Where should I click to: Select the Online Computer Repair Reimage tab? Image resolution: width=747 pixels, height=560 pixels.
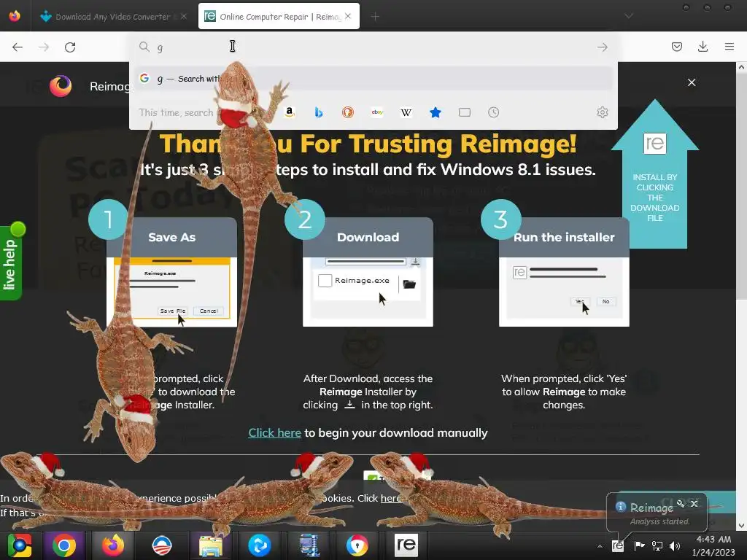(x=279, y=17)
